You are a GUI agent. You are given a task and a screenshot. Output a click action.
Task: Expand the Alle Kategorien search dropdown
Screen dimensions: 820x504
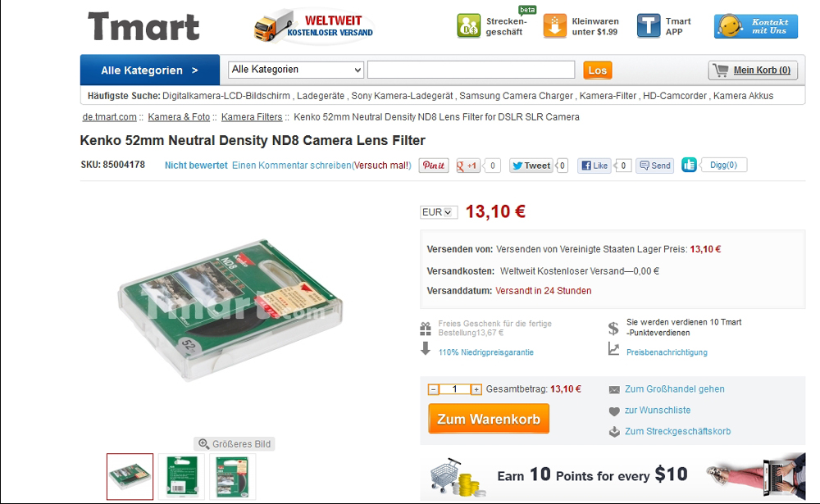pyautogui.click(x=296, y=70)
